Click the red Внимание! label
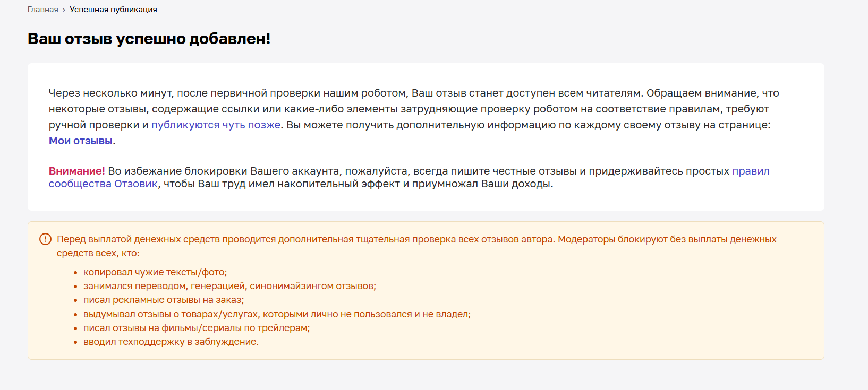The image size is (868, 390). click(77, 171)
